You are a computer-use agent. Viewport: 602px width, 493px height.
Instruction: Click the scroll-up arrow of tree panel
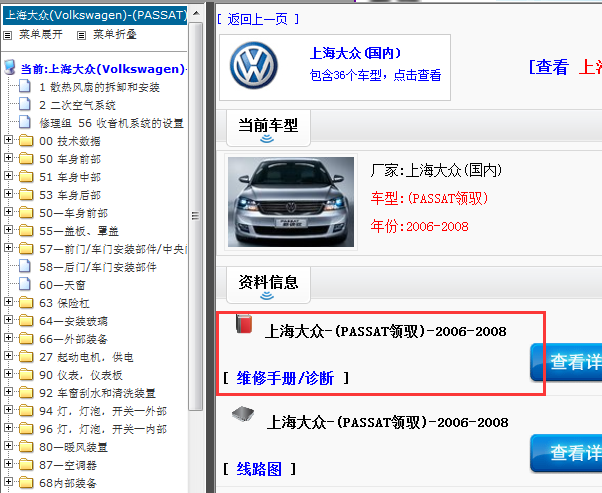tap(196, 13)
